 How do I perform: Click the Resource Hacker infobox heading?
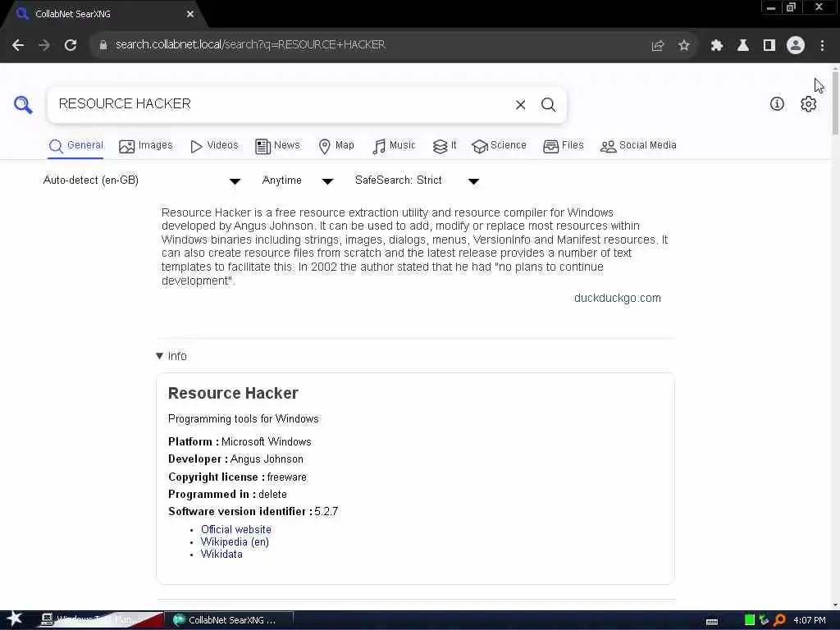pos(233,393)
